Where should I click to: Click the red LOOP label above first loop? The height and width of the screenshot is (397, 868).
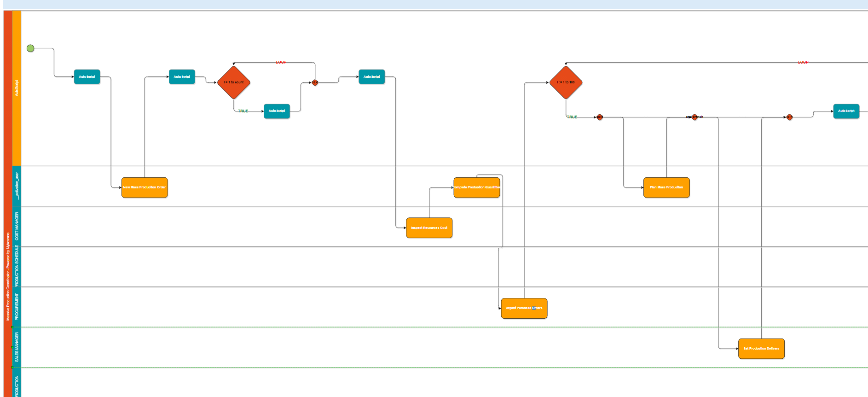tap(281, 62)
